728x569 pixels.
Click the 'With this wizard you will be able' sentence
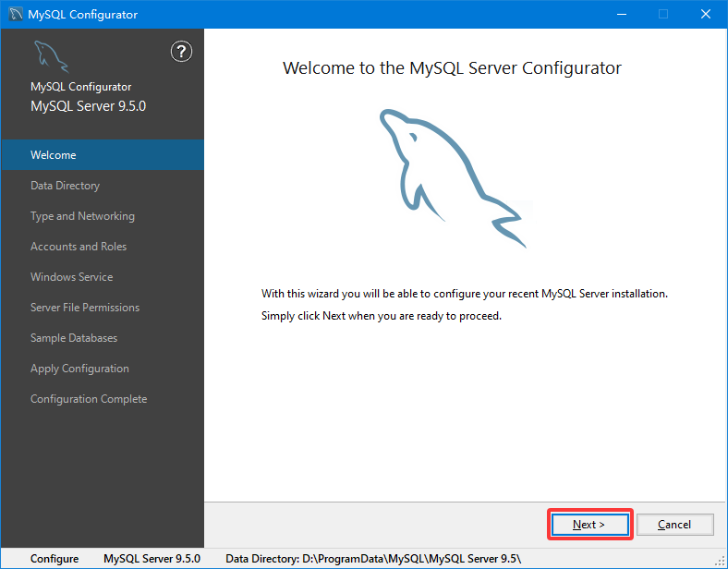(465, 294)
